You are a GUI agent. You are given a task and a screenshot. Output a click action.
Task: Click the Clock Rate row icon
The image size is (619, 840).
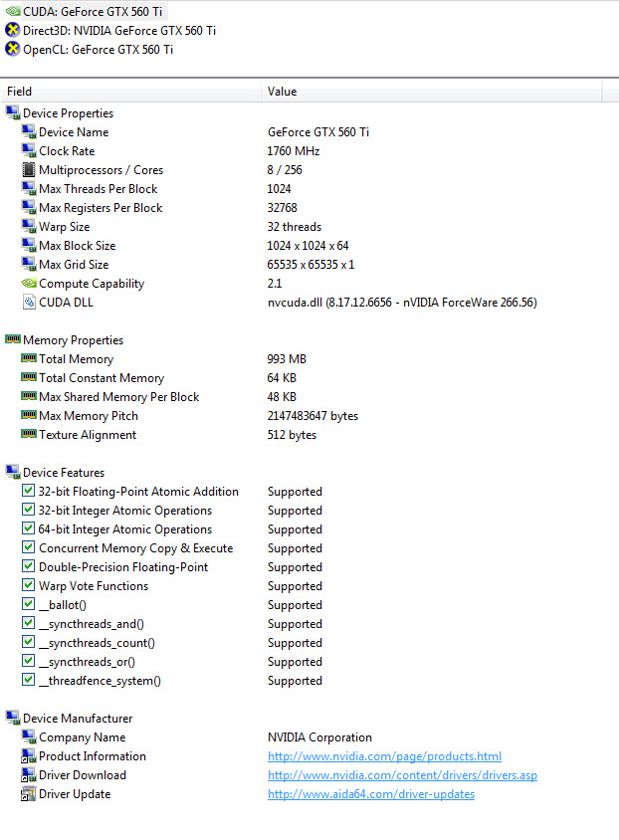pyautogui.click(x=29, y=150)
